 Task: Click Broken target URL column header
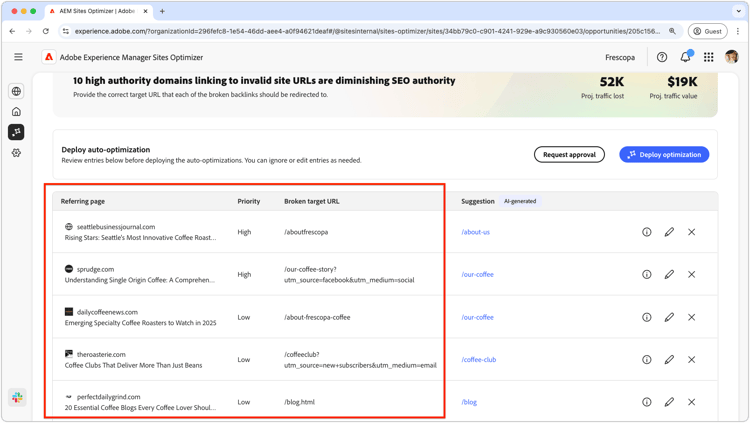pos(312,201)
